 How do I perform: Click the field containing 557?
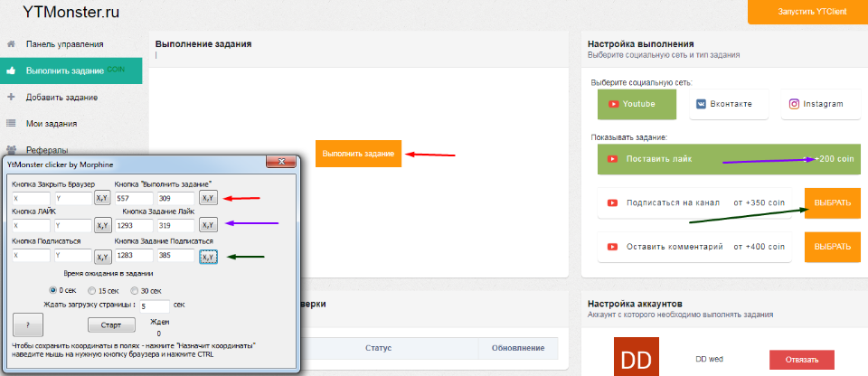134,198
